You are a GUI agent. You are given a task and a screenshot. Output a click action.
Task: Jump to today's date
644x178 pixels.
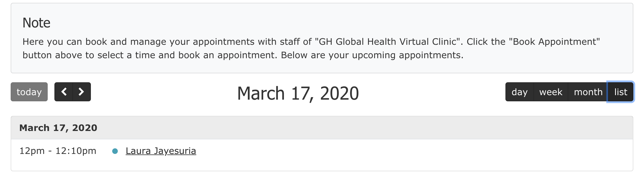tap(29, 92)
